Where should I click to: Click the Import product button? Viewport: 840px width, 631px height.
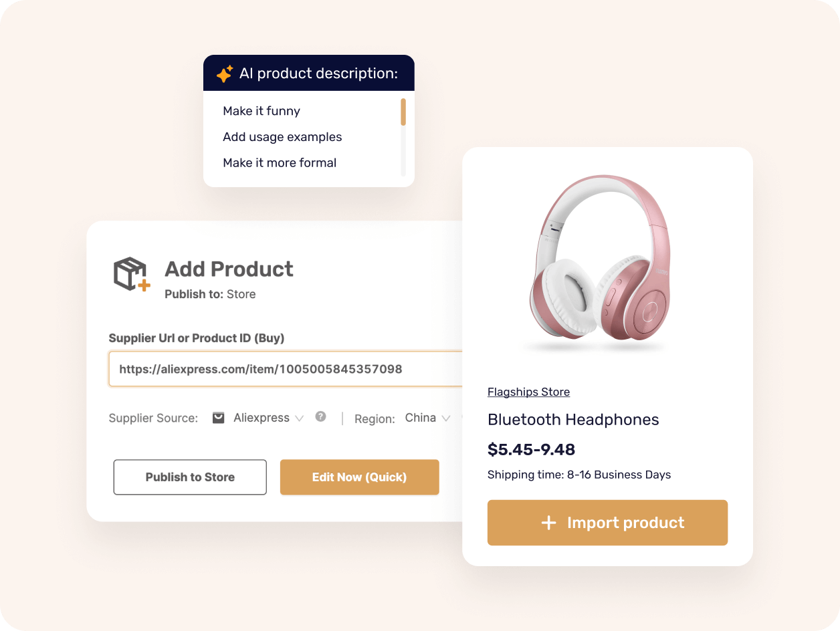tap(607, 523)
